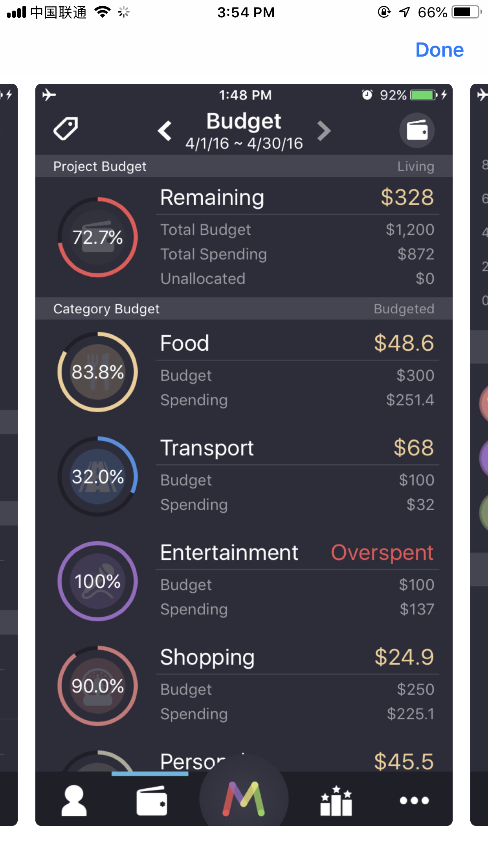The image size is (488, 868).
Task: Tap the colorful M center button
Action: (x=244, y=799)
